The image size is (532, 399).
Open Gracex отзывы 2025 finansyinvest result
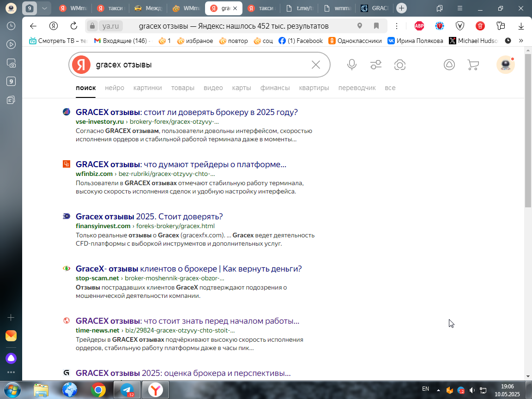[x=149, y=217]
